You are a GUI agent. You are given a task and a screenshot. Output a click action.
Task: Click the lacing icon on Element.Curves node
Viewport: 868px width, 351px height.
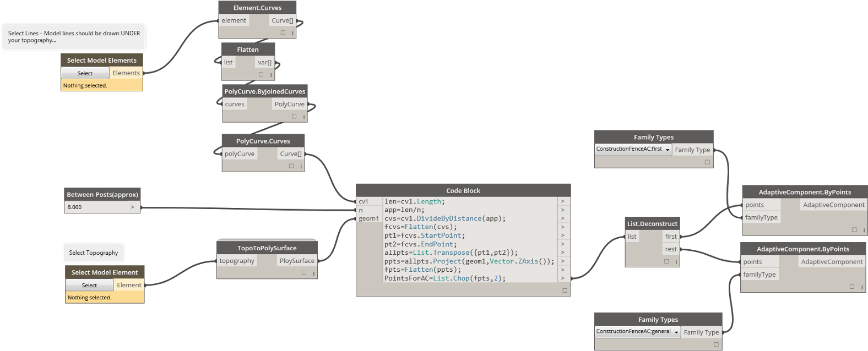292,33
